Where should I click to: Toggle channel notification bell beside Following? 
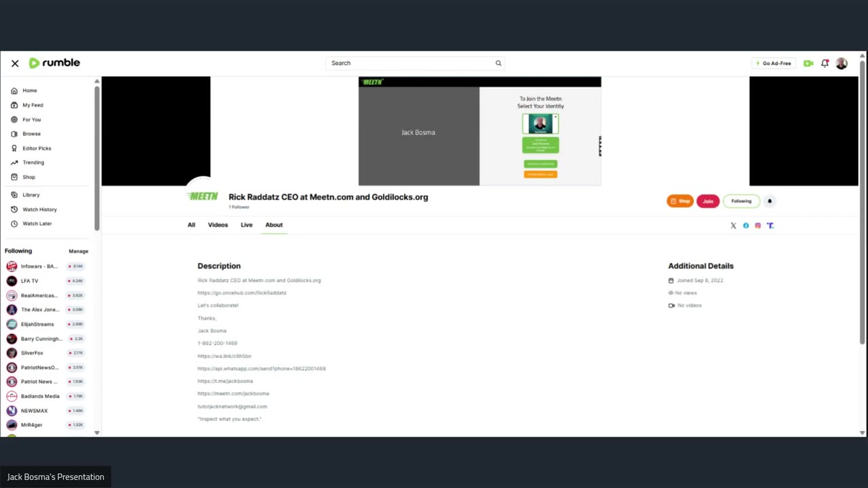pyautogui.click(x=770, y=201)
